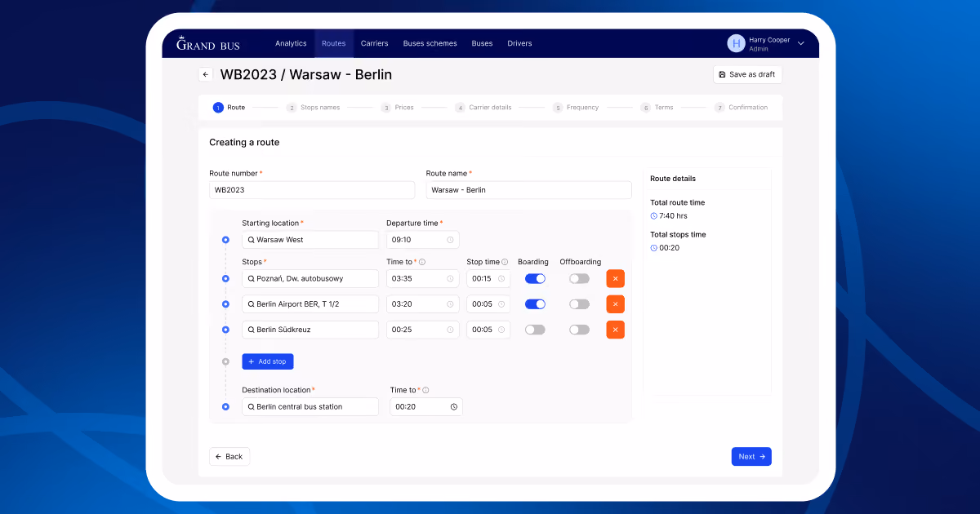Click the Next button
The image size is (980, 514).
(751, 457)
